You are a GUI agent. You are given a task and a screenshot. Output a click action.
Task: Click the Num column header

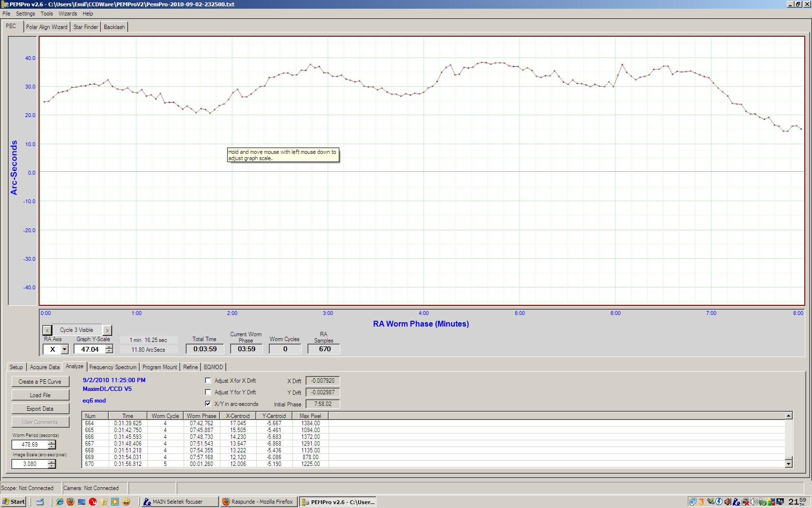point(95,416)
